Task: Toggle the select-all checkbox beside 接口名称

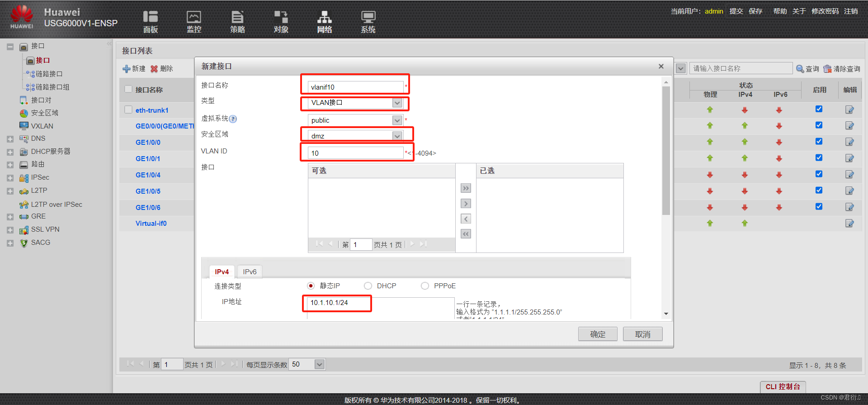Action: (x=128, y=89)
